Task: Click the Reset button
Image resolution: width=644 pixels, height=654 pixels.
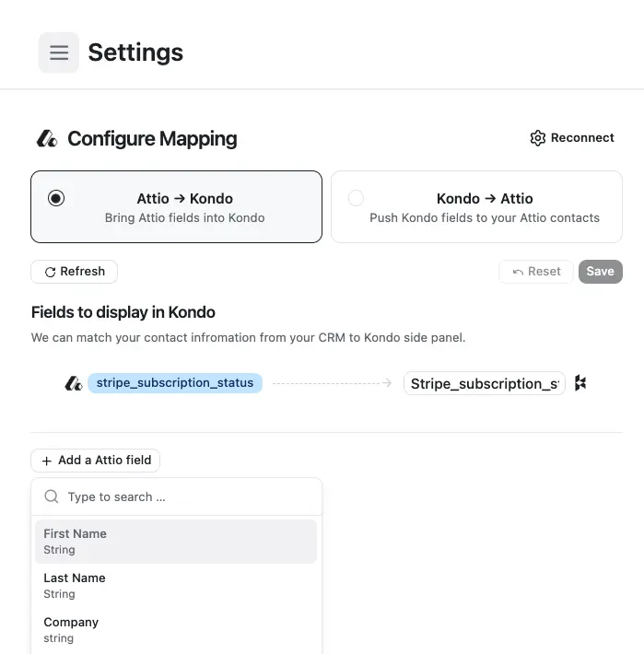Action: [x=536, y=272]
